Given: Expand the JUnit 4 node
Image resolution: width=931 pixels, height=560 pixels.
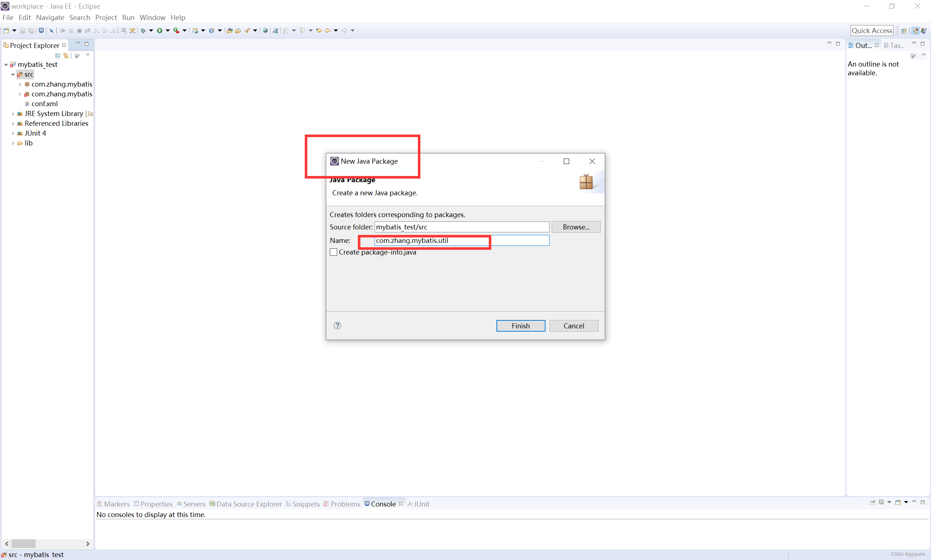Looking at the screenshot, I should [x=13, y=133].
